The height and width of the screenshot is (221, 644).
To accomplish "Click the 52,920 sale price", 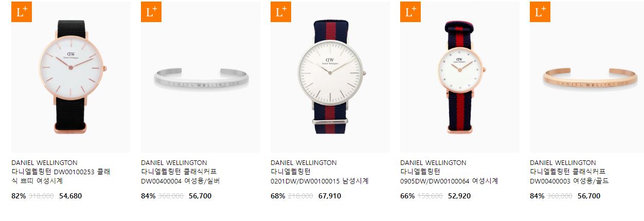I will click(459, 196).
